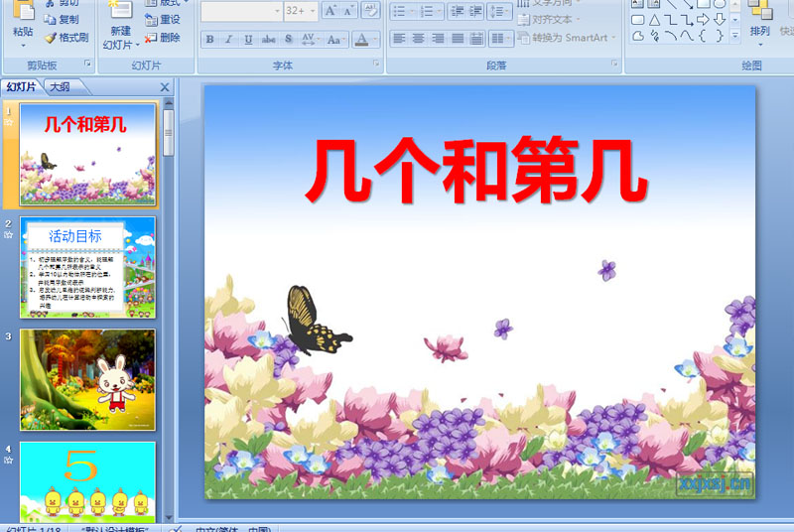
Task: Apply text shadow effect
Action: pos(288,39)
